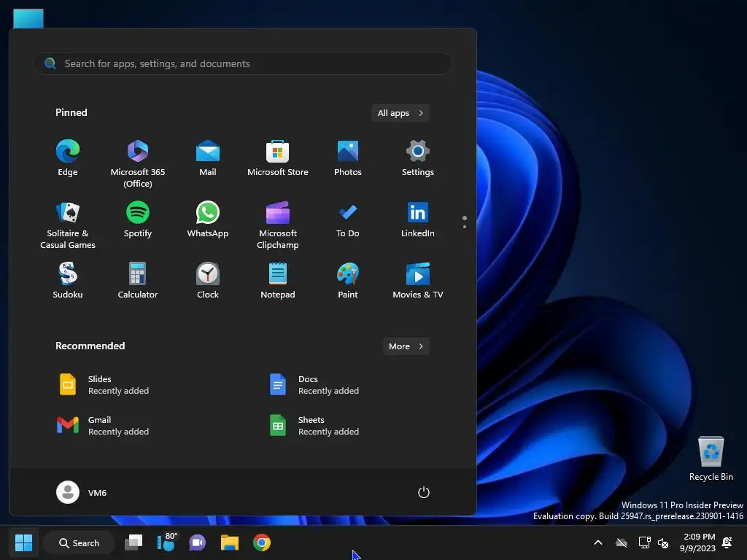Image resolution: width=747 pixels, height=560 pixels.
Task: Launch Google Chrome from taskbar
Action: (x=262, y=542)
